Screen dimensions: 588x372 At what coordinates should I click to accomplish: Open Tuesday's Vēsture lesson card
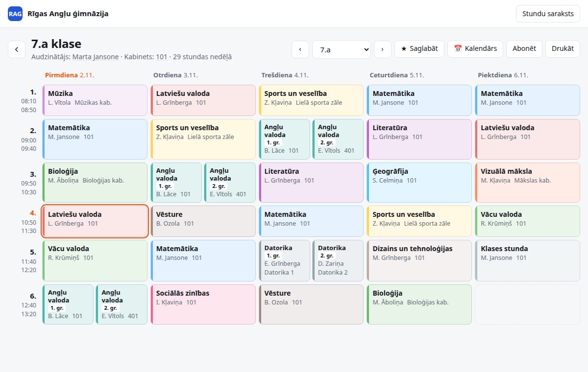pyautogui.click(x=203, y=221)
